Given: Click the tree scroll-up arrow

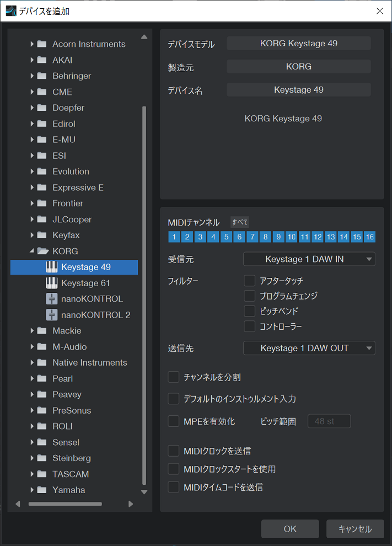Looking at the screenshot, I should [144, 37].
